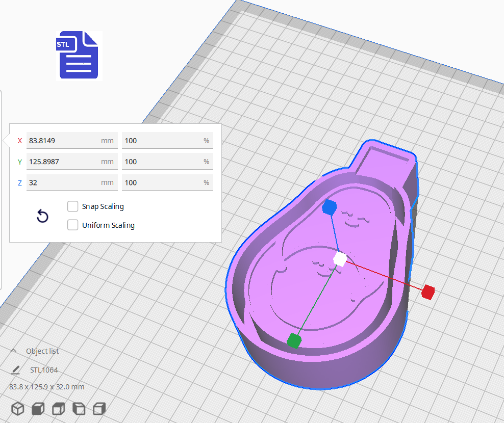504x423 pixels.
Task: Rename STL1064 via the pencil icon
Action: 17,369
